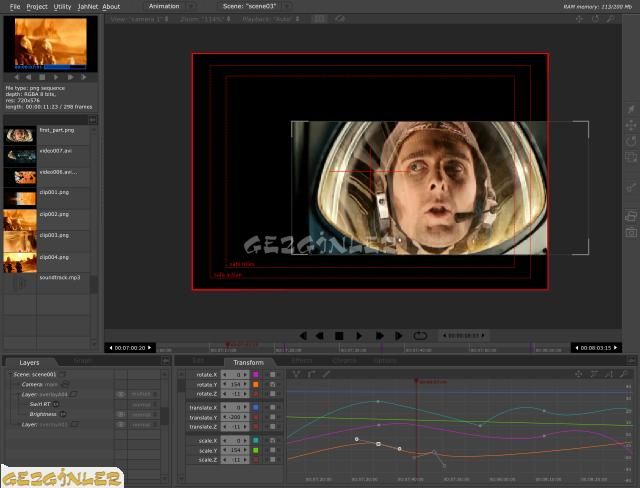This screenshot has height=488, width=640.
Task: Toggle the translate.Z curve checkbox
Action: click(272, 427)
